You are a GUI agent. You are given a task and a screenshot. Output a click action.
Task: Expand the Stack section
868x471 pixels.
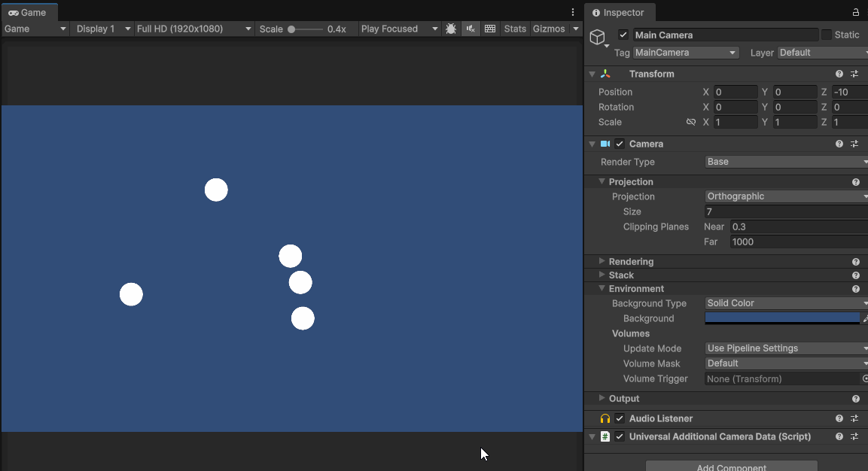[602, 275]
